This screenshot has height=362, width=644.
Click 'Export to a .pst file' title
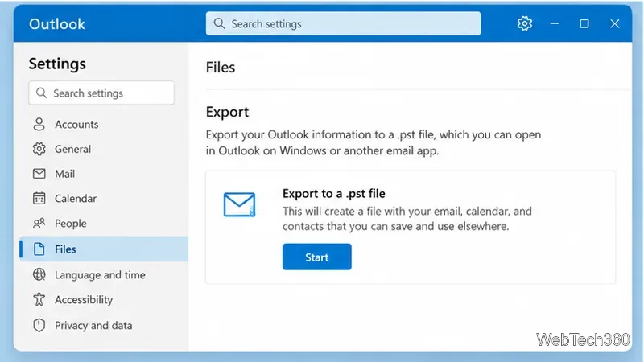tap(334, 193)
